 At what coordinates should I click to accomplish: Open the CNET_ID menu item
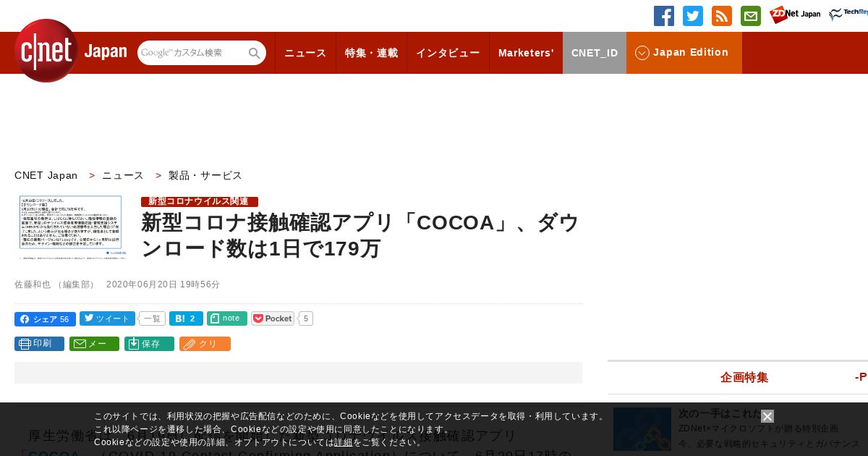click(x=595, y=53)
